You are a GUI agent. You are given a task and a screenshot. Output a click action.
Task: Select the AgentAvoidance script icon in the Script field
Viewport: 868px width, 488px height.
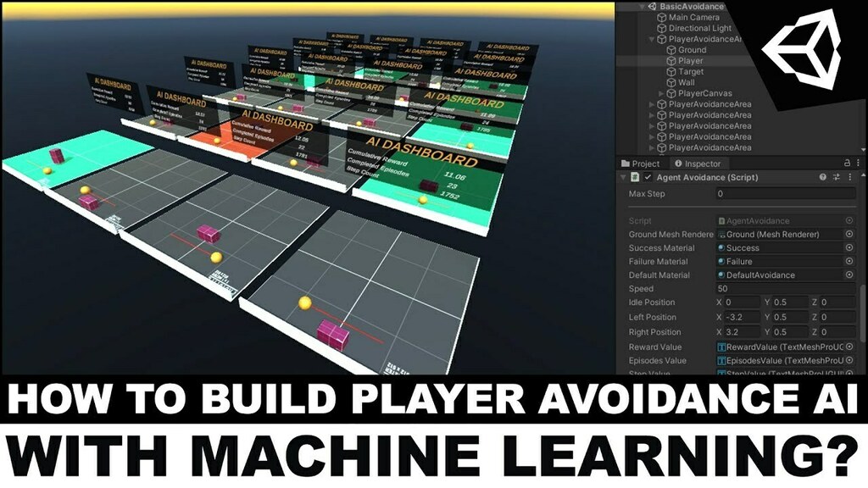click(721, 221)
